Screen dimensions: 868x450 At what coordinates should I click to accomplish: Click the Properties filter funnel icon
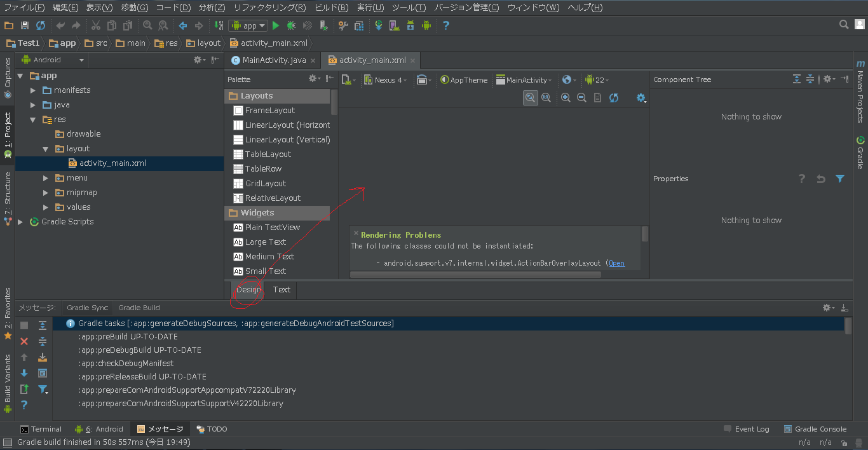pos(840,179)
